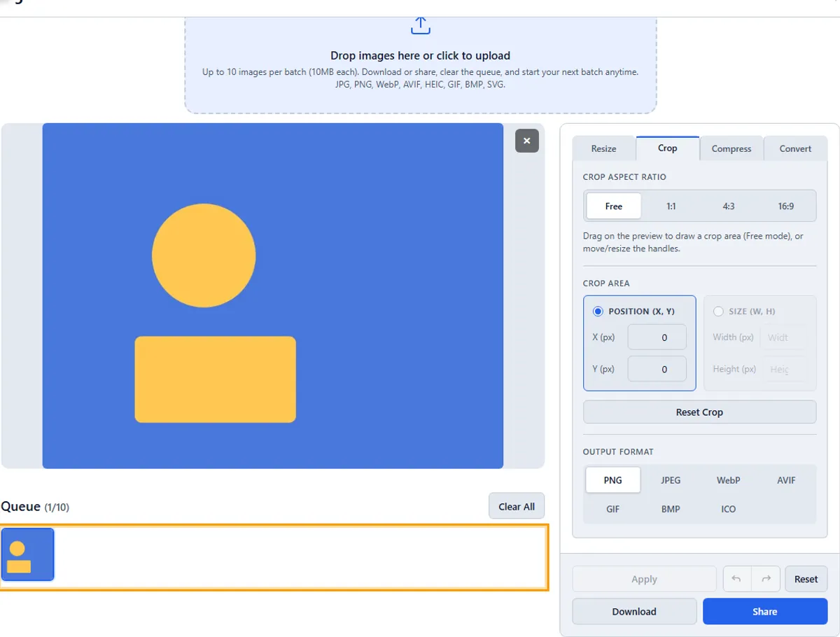Choose BMP output format

pos(671,509)
